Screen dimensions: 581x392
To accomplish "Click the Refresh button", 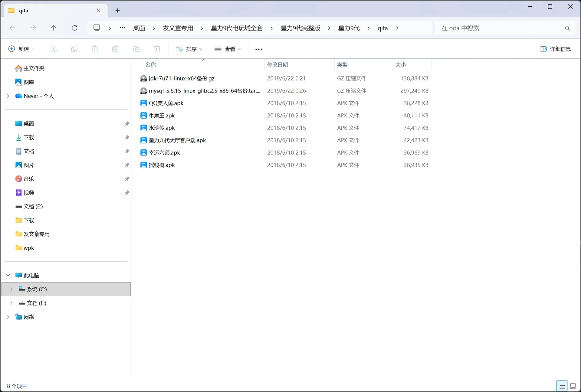I will pos(74,28).
